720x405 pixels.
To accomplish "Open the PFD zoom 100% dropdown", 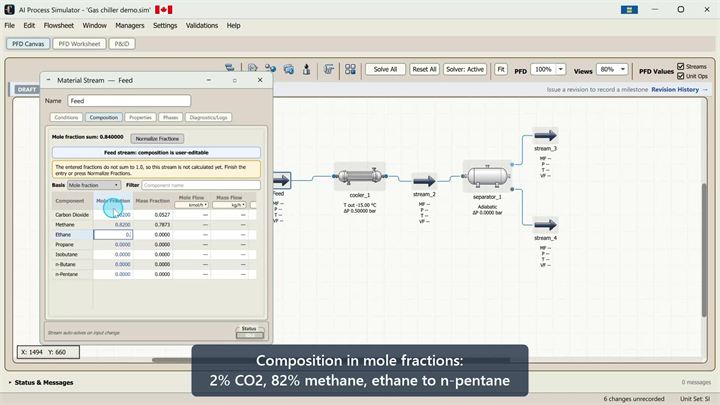I will pos(561,69).
